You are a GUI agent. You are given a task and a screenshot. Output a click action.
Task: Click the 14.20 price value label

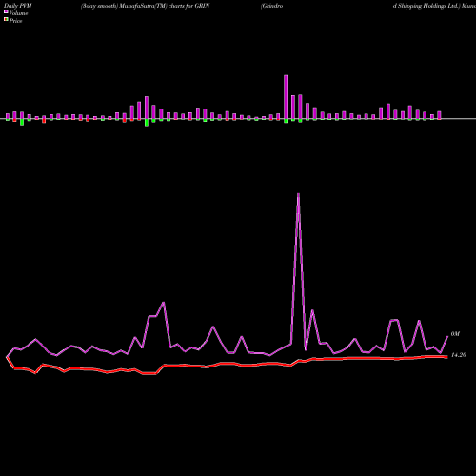(x=459, y=355)
